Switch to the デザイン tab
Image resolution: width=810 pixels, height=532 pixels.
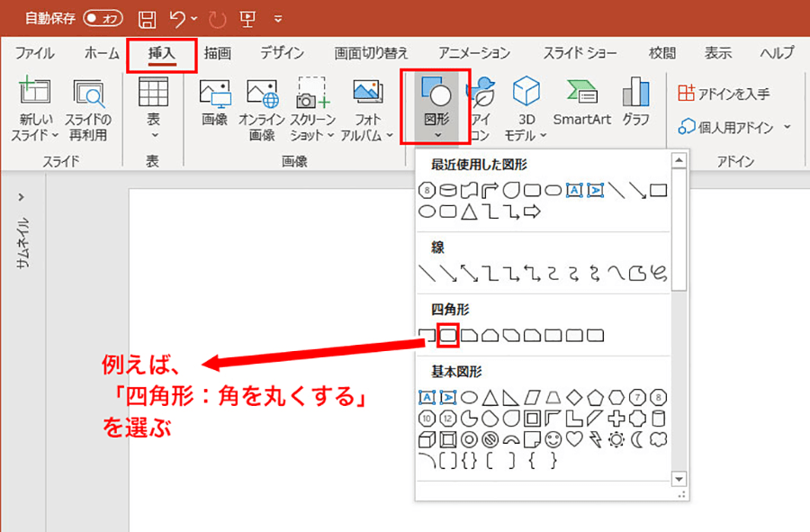click(282, 53)
